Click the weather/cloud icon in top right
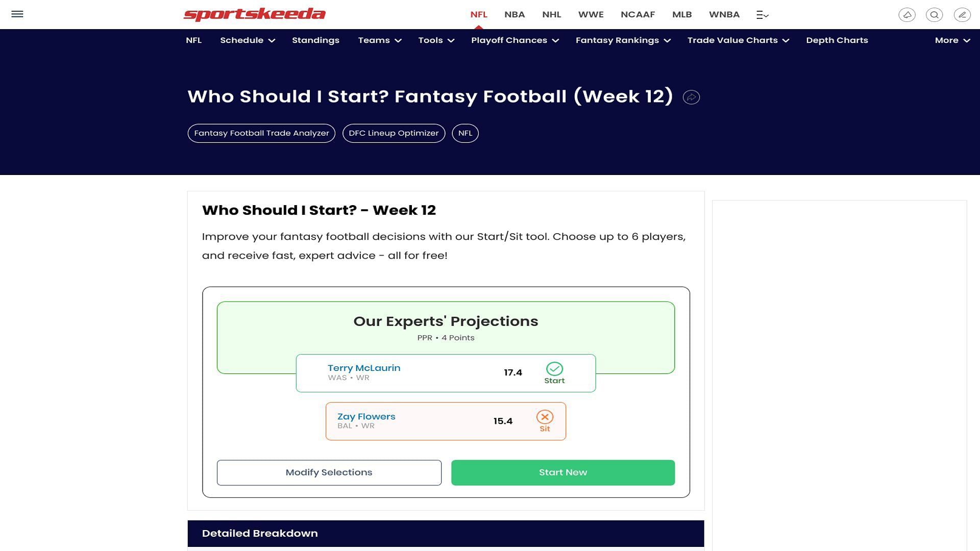The height and width of the screenshot is (551, 980). (906, 14)
